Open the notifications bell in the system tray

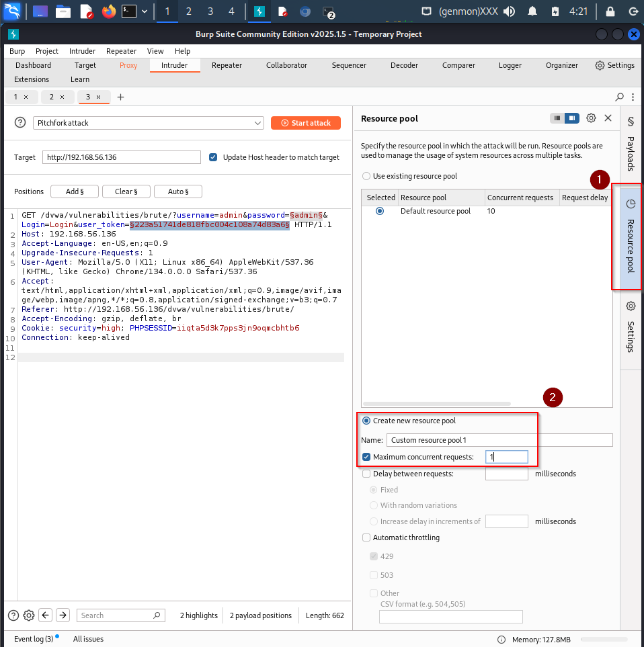532,11
